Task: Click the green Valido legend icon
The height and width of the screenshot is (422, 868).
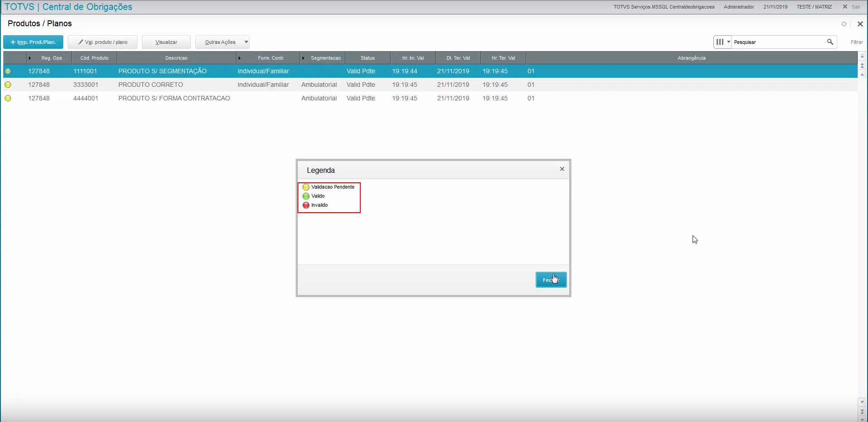Action: 306,196
